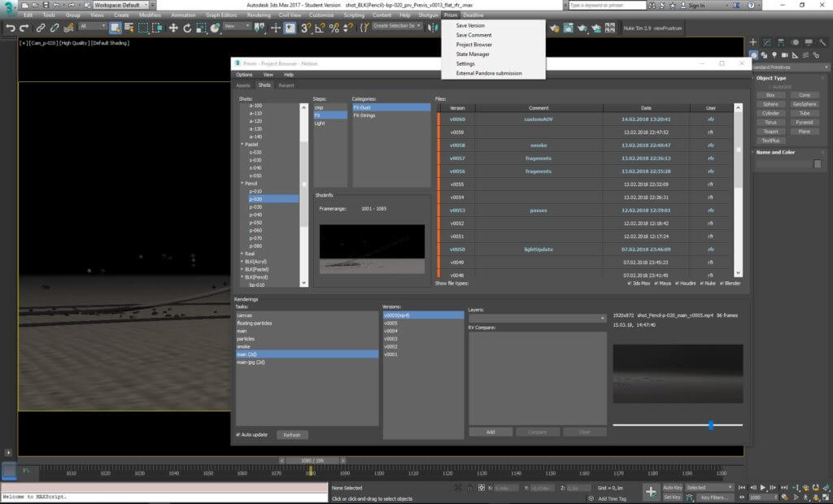Toggle the Percent Snap icon
833x504 pixels.
pyautogui.click(x=334, y=28)
